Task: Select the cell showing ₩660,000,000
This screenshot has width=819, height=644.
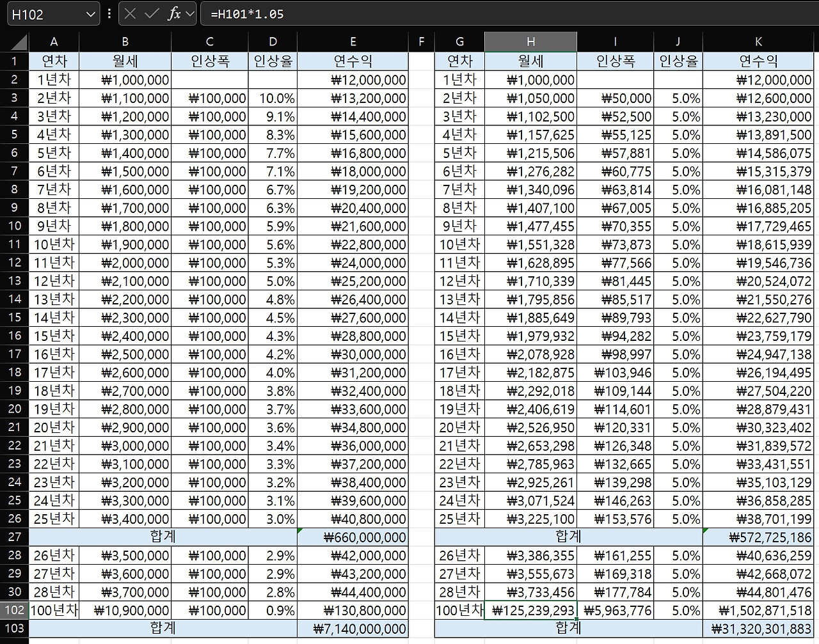Action: coord(353,537)
